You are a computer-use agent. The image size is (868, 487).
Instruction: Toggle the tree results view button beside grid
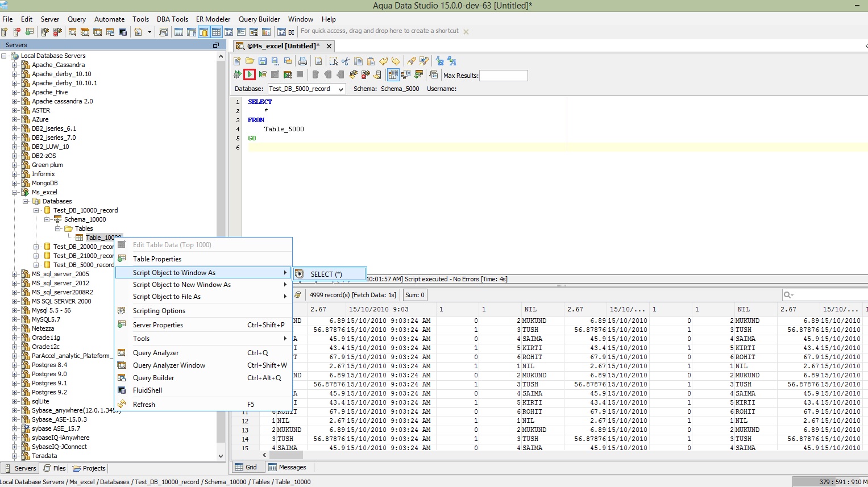point(406,74)
